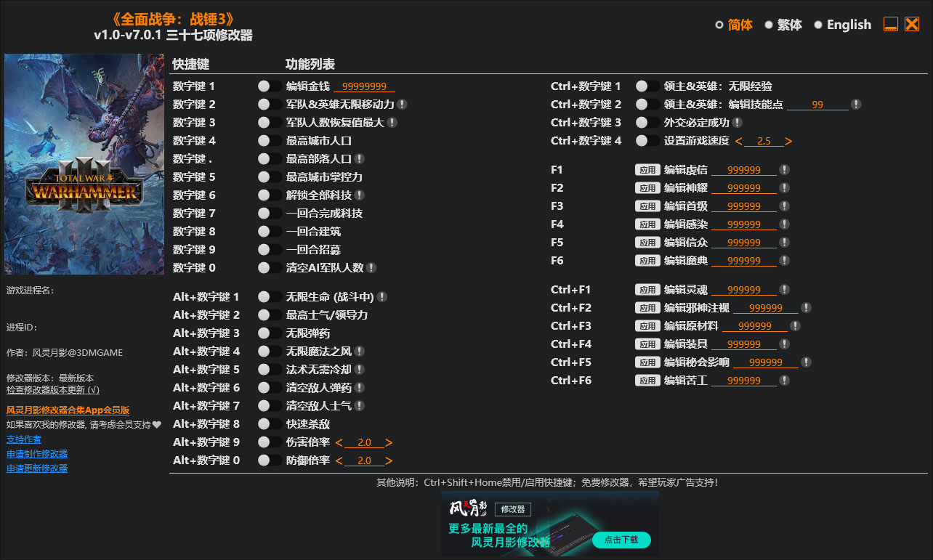The width and height of the screenshot is (933, 560).
Task: Click the exclamation icon beside 清空AI军队人数
Action: (372, 267)
